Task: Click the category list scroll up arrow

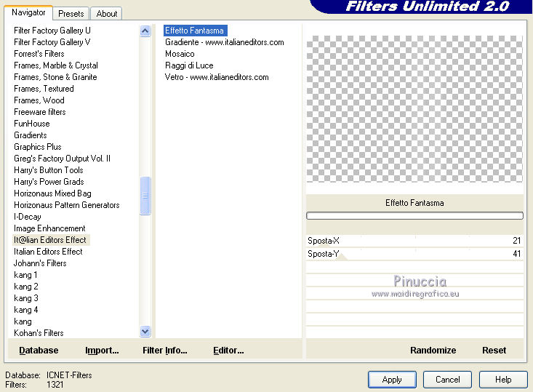Action: click(x=145, y=31)
